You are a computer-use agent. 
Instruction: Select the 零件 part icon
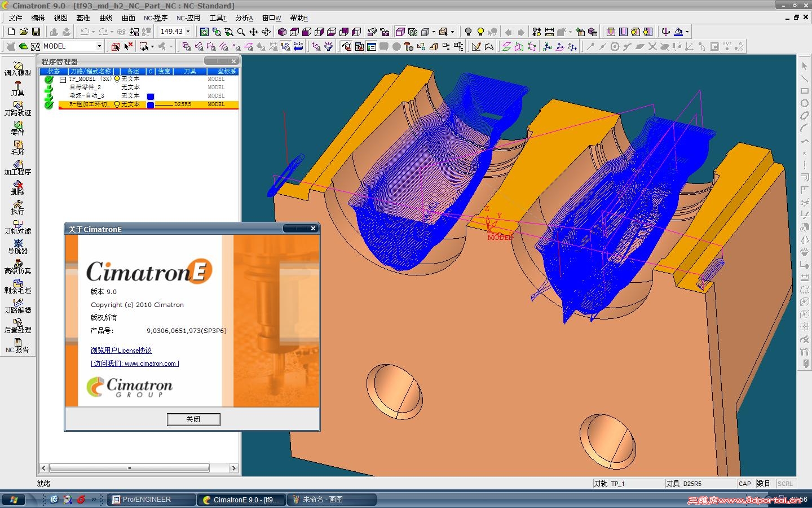click(x=17, y=128)
